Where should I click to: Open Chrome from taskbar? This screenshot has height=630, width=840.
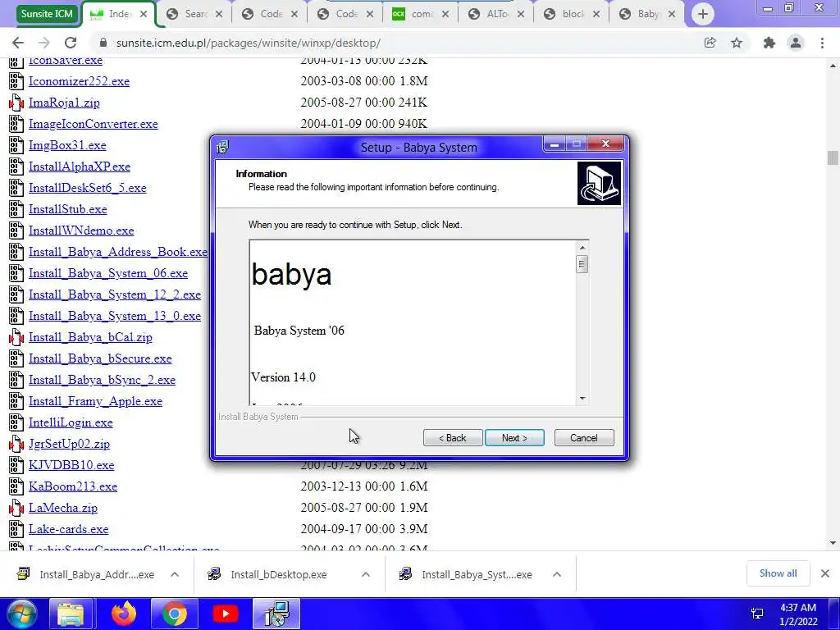click(x=174, y=614)
